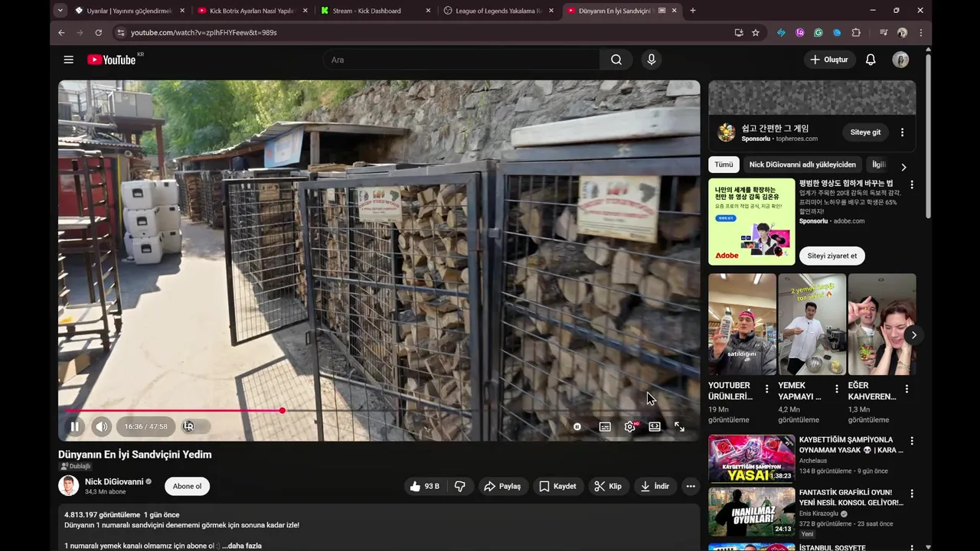Open the Adobe sponsored thumbnail
980x551 pixels.
click(x=751, y=222)
